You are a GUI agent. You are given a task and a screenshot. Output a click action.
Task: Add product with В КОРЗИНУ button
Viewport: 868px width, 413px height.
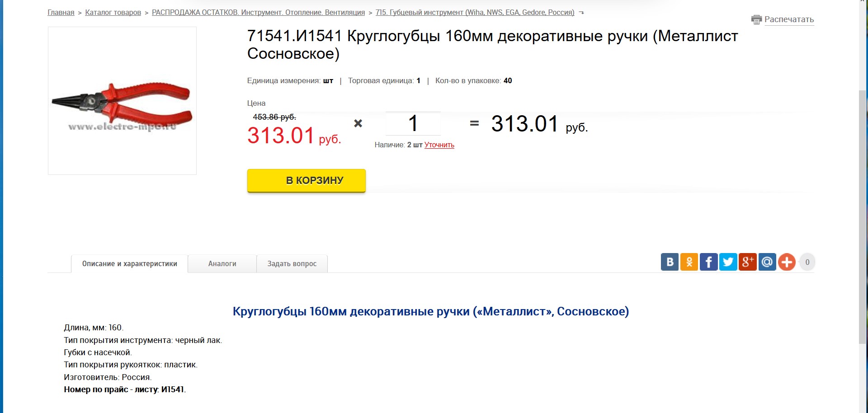pyautogui.click(x=306, y=181)
